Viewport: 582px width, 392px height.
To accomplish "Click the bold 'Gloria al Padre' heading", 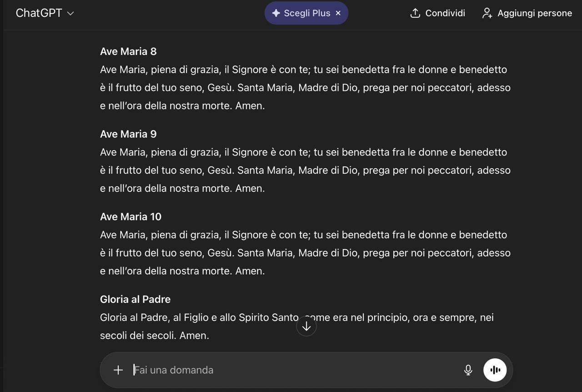I will tap(135, 299).
